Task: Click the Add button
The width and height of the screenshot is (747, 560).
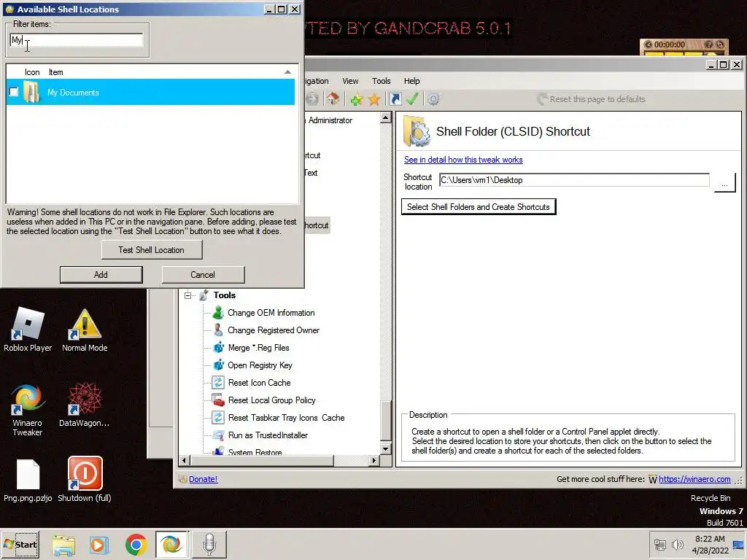Action: tap(101, 275)
